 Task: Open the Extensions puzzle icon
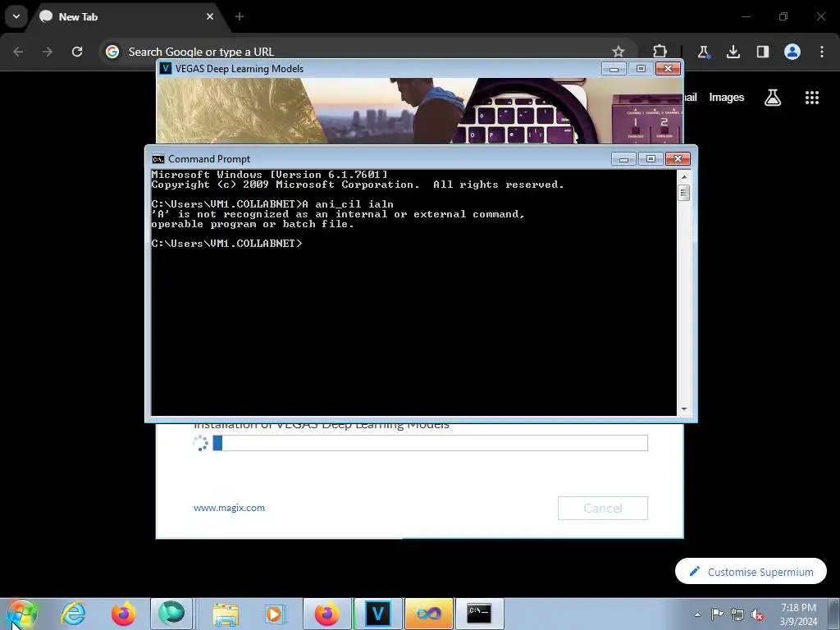pyautogui.click(x=660, y=52)
